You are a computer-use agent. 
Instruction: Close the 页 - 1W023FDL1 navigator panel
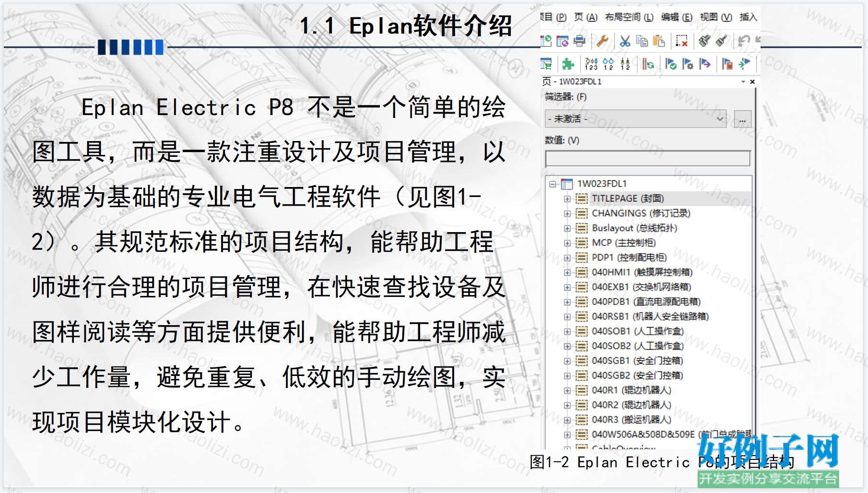tap(752, 82)
